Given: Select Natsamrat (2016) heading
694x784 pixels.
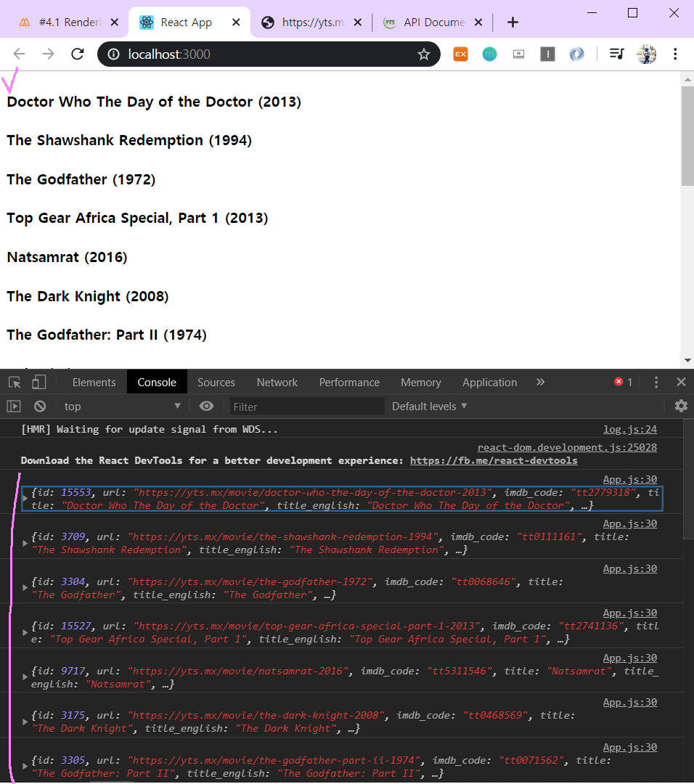Looking at the screenshot, I should pyautogui.click(x=67, y=258).
